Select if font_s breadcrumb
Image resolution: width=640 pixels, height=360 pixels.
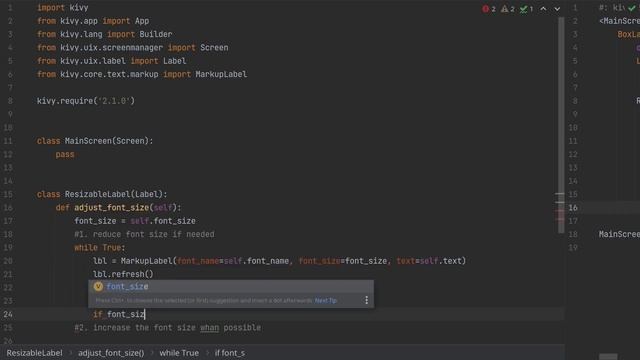click(230, 353)
